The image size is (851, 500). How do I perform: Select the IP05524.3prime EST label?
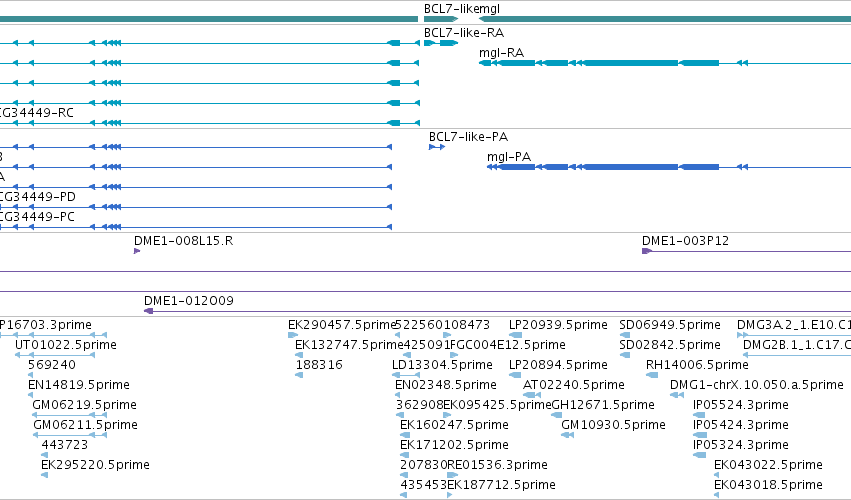(741, 405)
